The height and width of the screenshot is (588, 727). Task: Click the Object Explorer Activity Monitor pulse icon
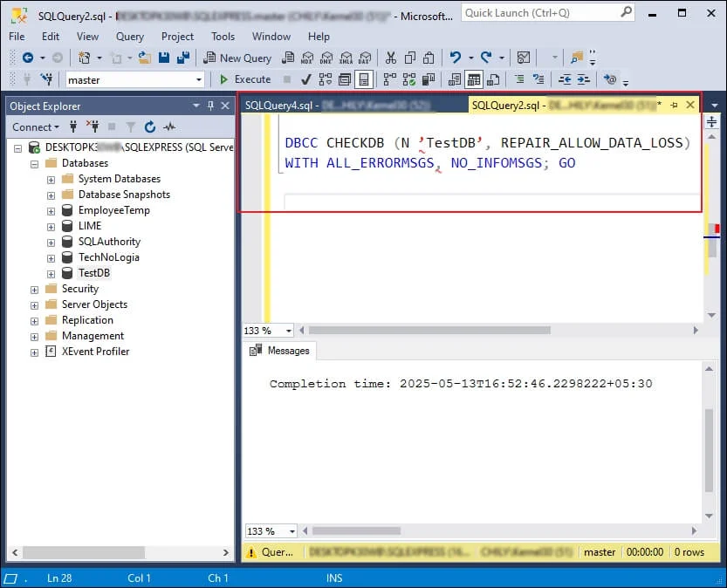coord(169,126)
